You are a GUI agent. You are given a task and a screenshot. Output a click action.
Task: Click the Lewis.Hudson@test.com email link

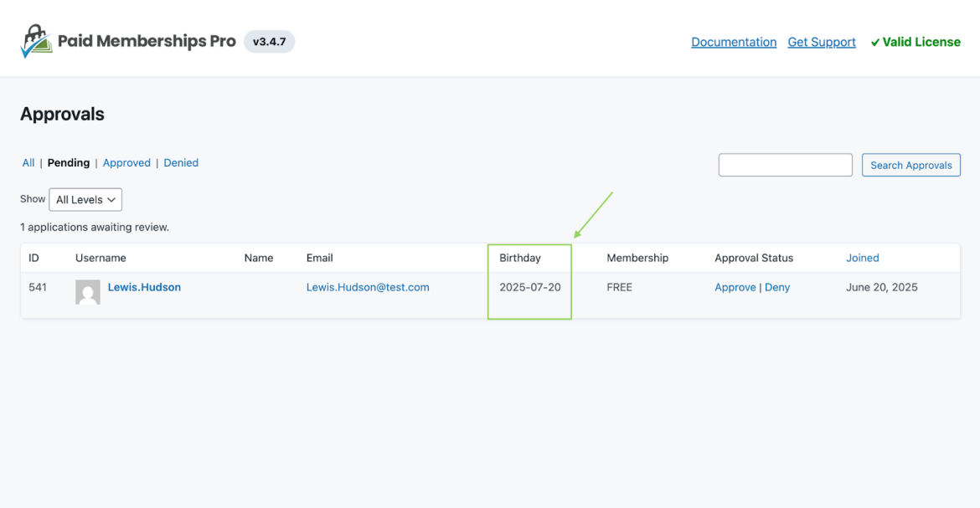click(368, 287)
